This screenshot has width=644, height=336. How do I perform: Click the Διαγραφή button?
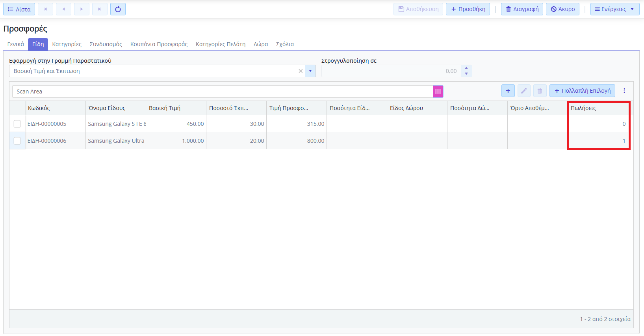coord(522,9)
